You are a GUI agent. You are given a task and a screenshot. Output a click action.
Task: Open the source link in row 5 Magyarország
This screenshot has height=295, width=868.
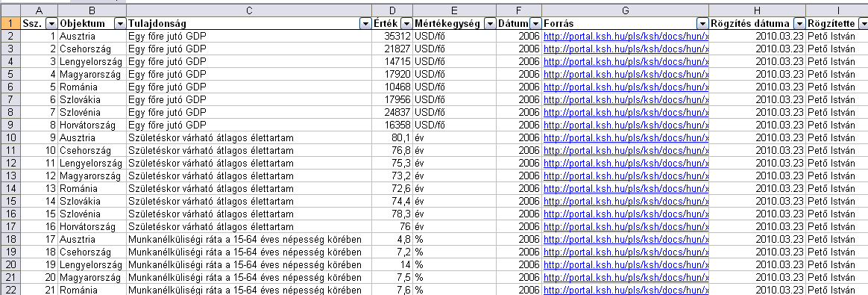626,74
